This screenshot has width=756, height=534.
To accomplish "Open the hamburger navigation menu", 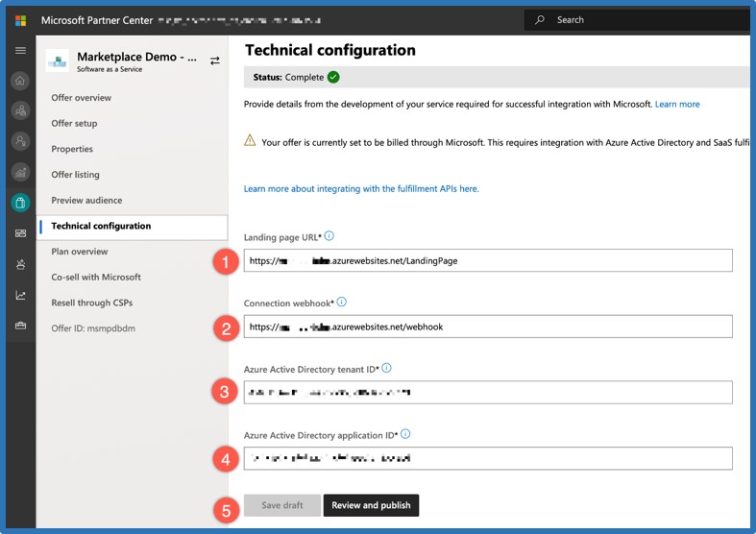I will [x=20, y=50].
